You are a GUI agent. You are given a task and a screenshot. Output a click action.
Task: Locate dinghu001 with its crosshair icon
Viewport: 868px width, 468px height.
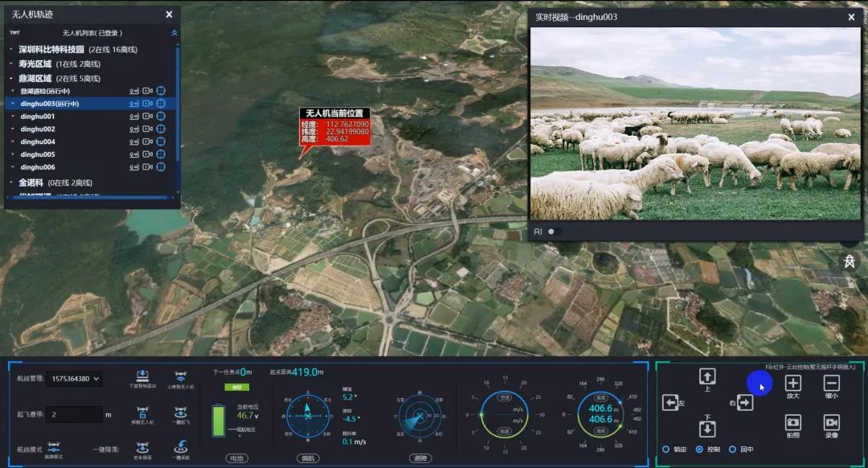[x=160, y=117]
